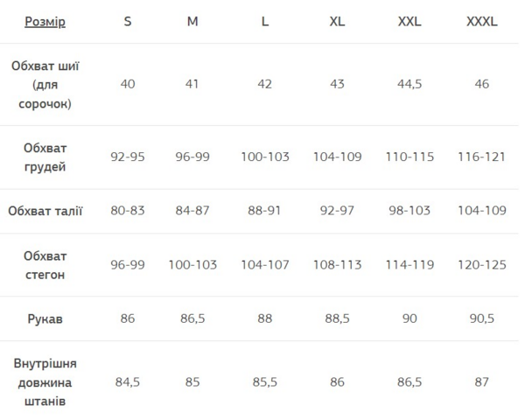This screenshot has height=420, width=525.
Task: Click the XXXL size column header
Action: 482,22
